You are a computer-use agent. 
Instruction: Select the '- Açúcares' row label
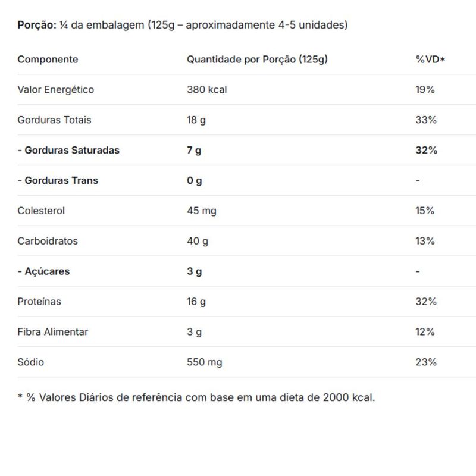tap(43, 272)
